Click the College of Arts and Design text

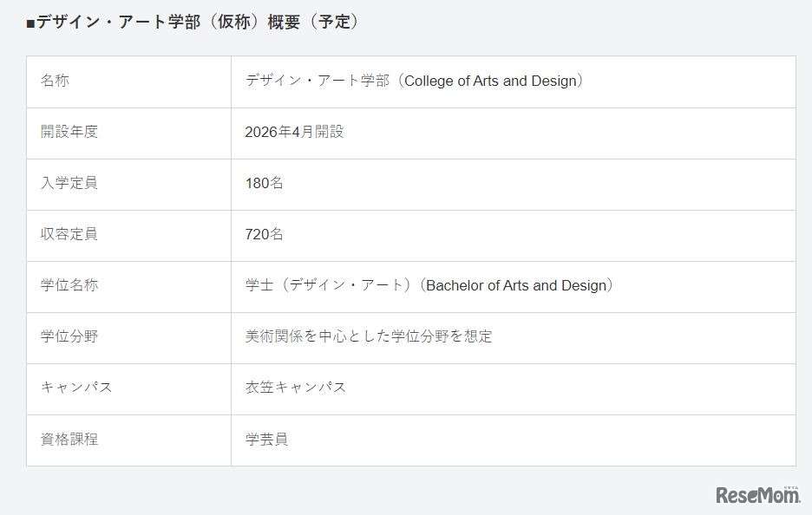tap(491, 81)
